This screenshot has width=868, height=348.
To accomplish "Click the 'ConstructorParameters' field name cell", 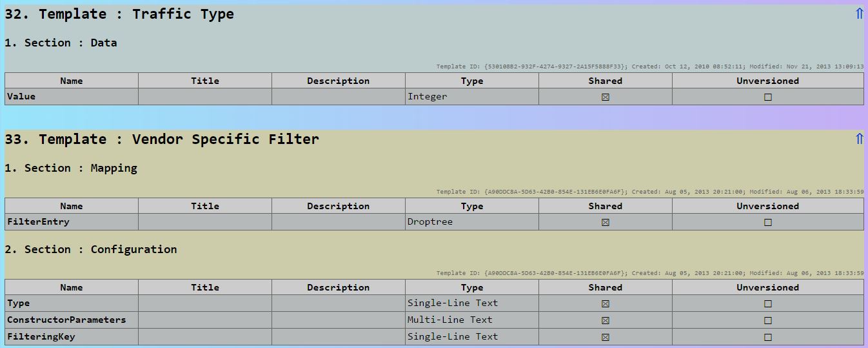I will pyautogui.click(x=72, y=320).
